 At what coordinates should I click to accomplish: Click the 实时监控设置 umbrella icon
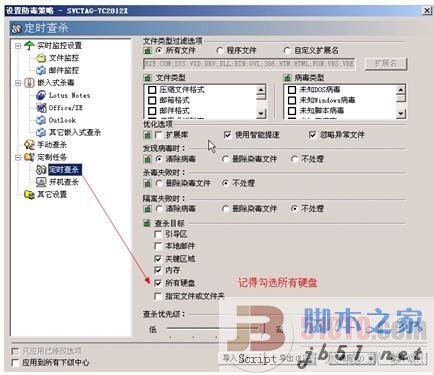click(x=29, y=45)
